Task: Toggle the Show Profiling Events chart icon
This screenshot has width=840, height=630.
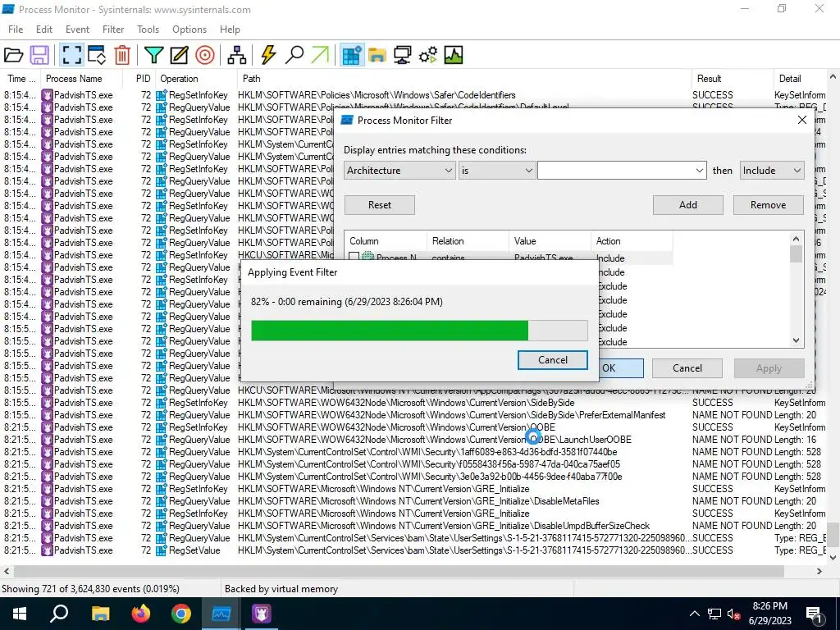Action: [x=453, y=55]
